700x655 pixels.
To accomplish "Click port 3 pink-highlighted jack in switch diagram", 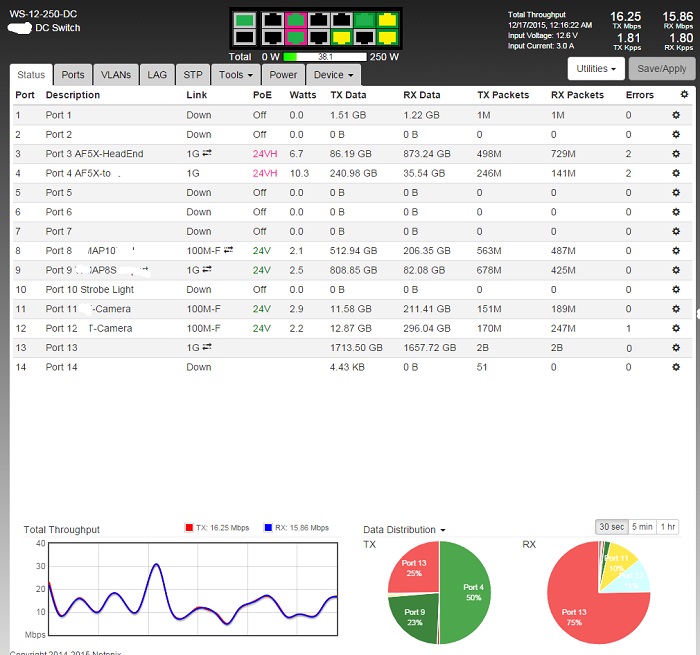I will [296, 20].
